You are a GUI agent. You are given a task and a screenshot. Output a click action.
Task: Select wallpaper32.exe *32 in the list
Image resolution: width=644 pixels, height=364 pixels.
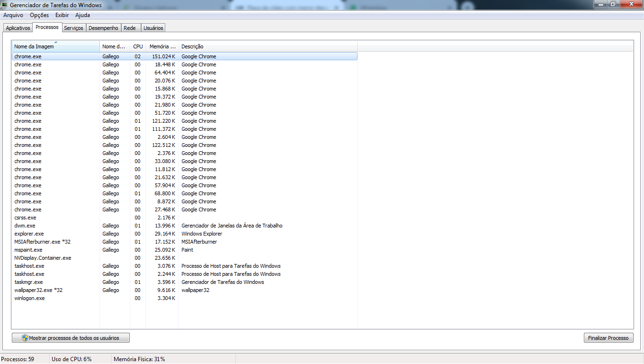click(185, 290)
